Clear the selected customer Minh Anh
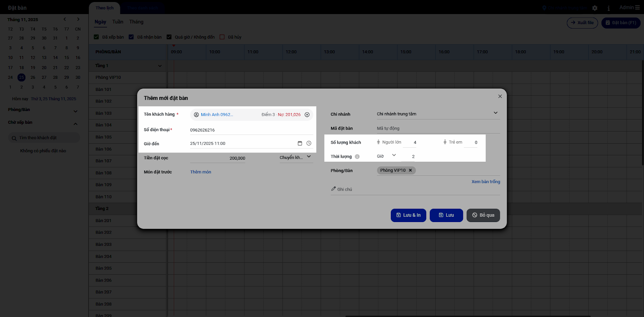 [307, 115]
